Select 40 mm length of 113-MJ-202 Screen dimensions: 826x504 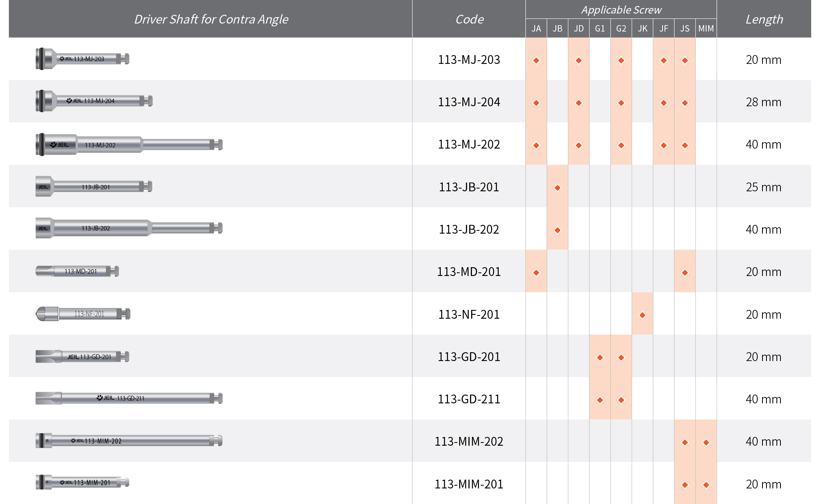pos(763,145)
